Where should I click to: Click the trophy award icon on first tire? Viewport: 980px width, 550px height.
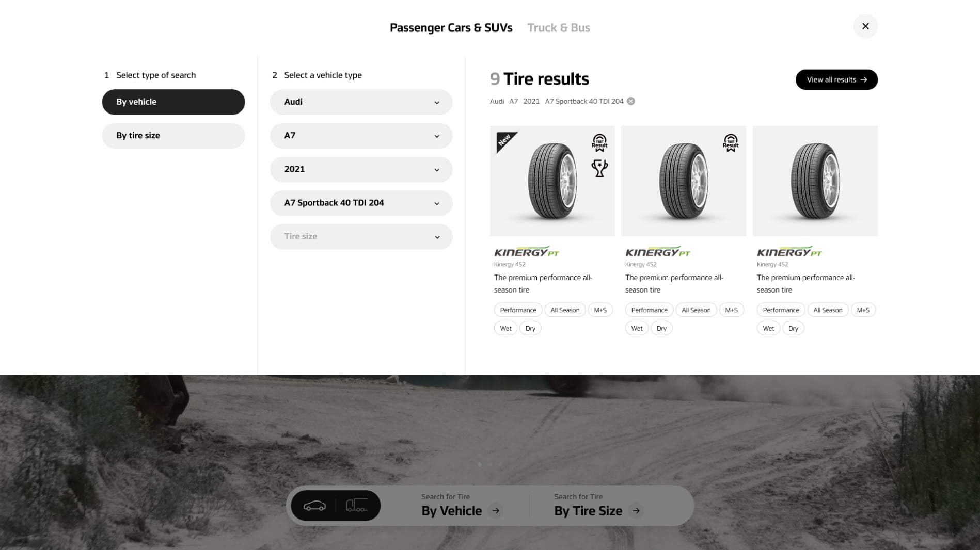pyautogui.click(x=599, y=168)
